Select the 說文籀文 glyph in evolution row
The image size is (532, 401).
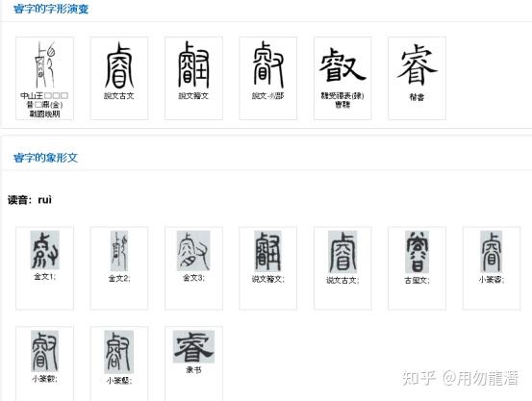pos(193,78)
